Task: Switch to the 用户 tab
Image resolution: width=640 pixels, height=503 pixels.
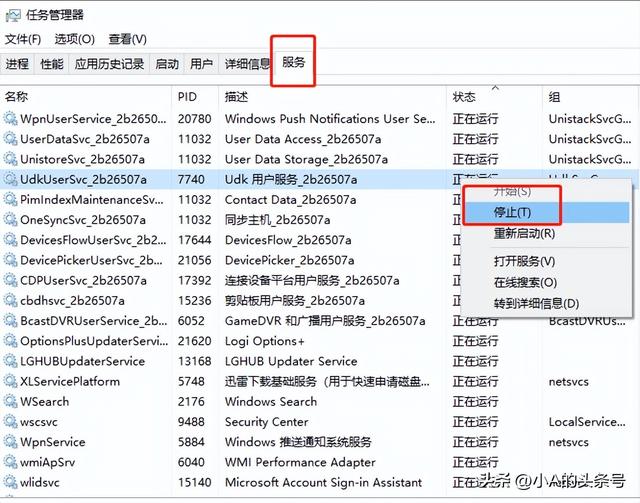Action: pos(202,64)
